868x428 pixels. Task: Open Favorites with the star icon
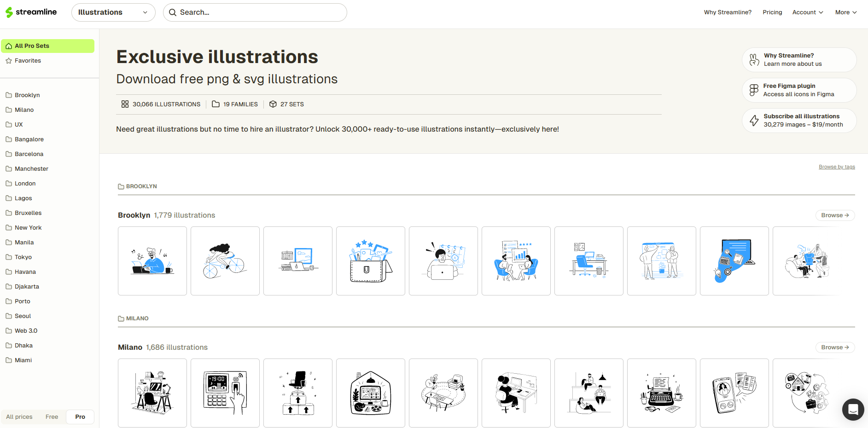click(9, 61)
